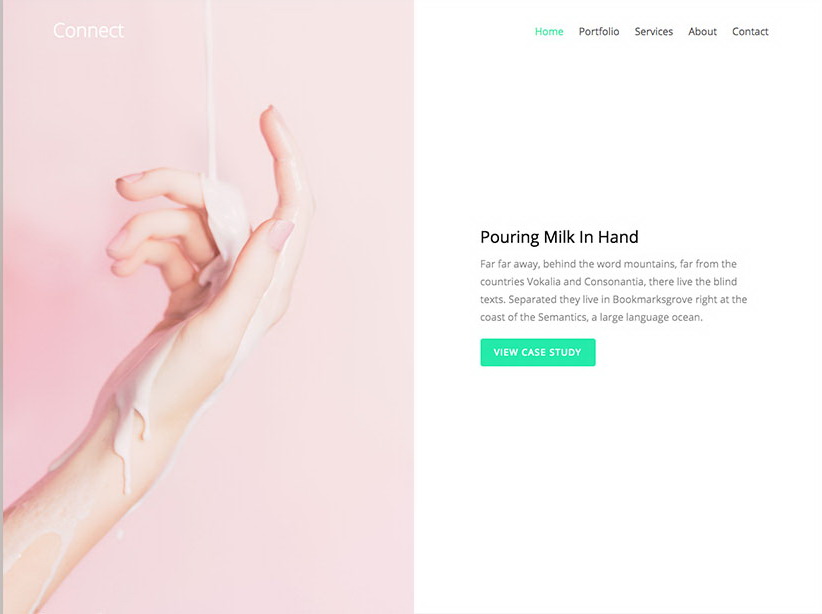Viewport: 822px width, 614px height.
Task: Open the Portfolio navigation item
Action: coord(599,31)
